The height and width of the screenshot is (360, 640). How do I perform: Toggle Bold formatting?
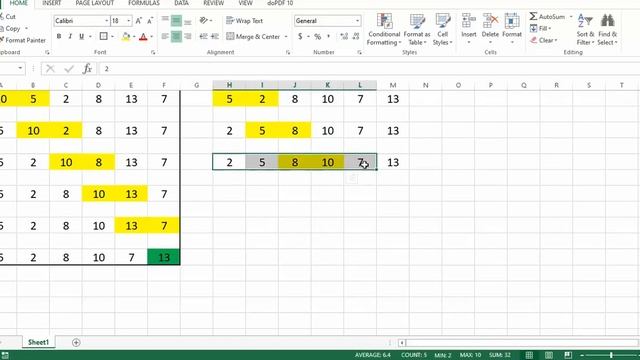[x=59, y=37]
